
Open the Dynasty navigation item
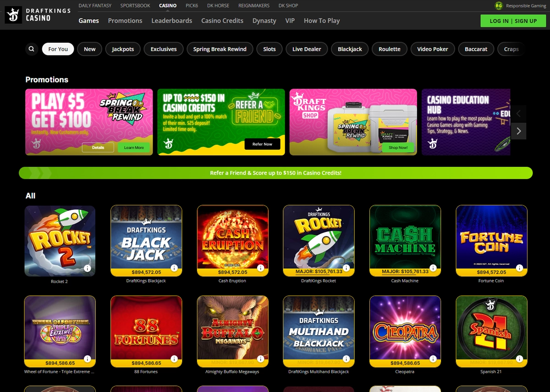(x=264, y=21)
